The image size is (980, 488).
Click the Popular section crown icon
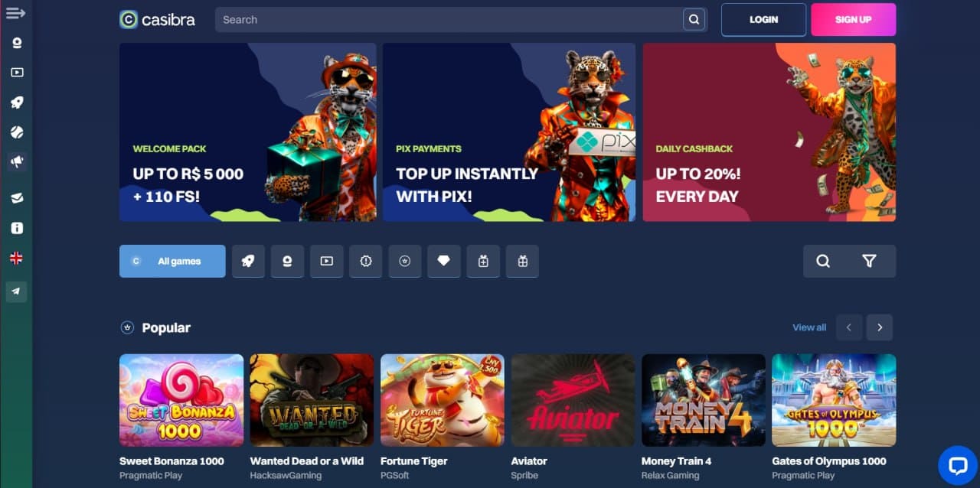pyautogui.click(x=127, y=327)
